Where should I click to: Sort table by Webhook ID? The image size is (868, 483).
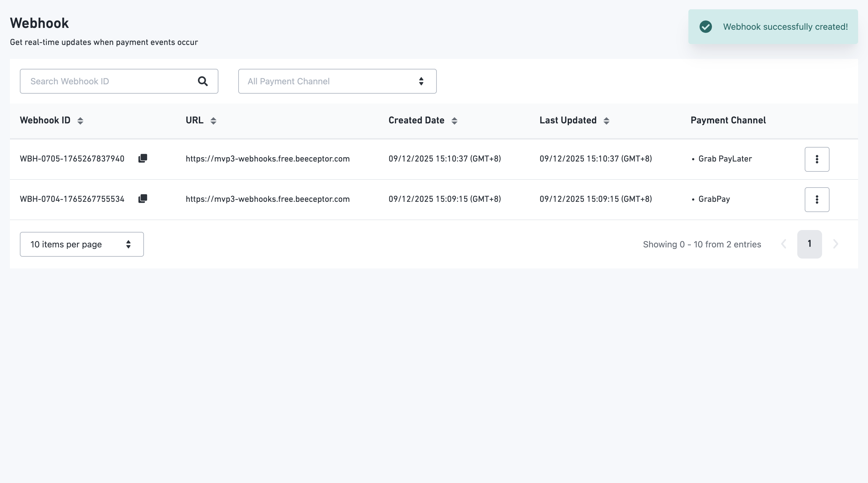point(80,121)
